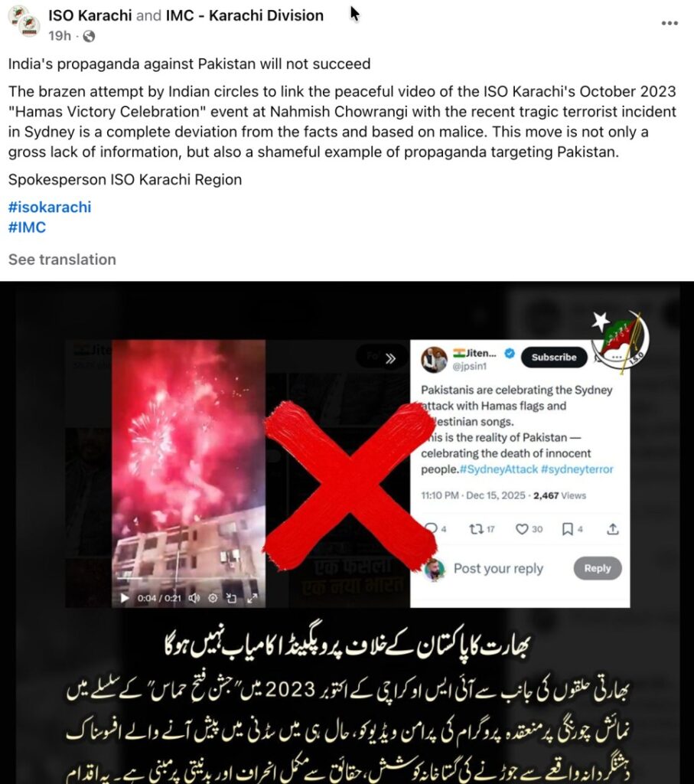
Task: Open the #isokarachi hashtag
Action: (x=50, y=207)
